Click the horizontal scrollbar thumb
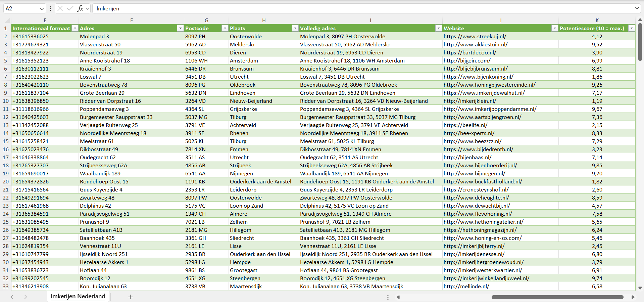The width and height of the screenshot is (644, 302). (557, 297)
